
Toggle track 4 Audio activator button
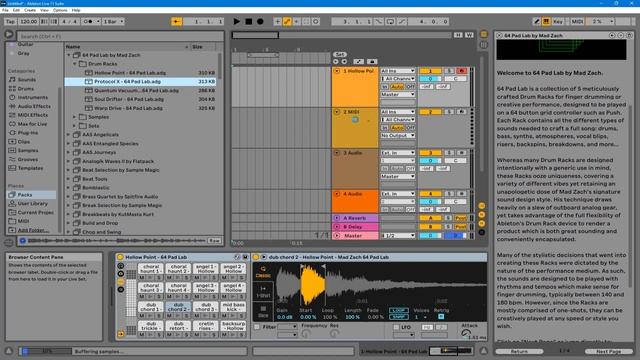[x=430, y=194]
